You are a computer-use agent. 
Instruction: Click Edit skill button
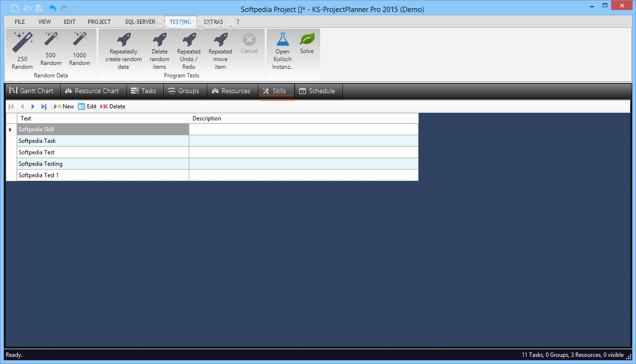(x=87, y=107)
